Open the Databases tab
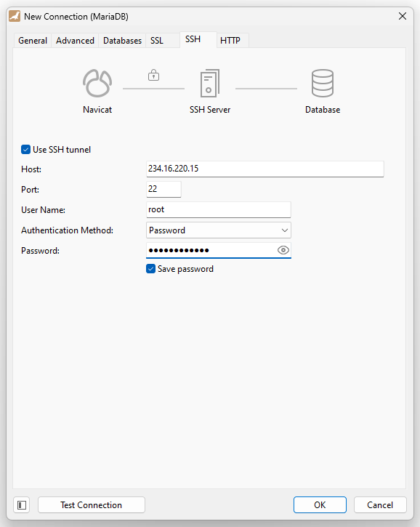 [x=122, y=41]
